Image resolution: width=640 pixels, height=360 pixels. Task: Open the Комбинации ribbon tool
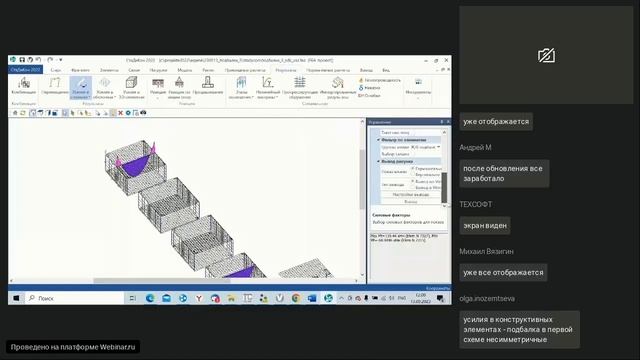tap(24, 87)
